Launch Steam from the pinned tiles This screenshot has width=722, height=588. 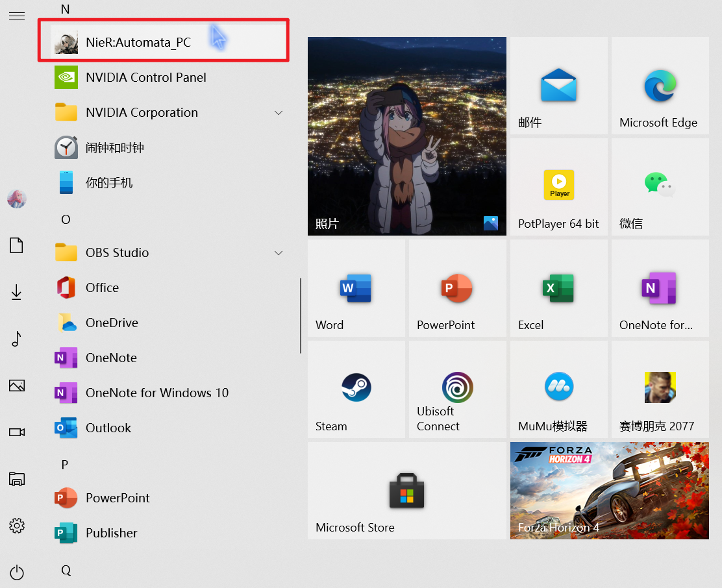[x=356, y=389]
